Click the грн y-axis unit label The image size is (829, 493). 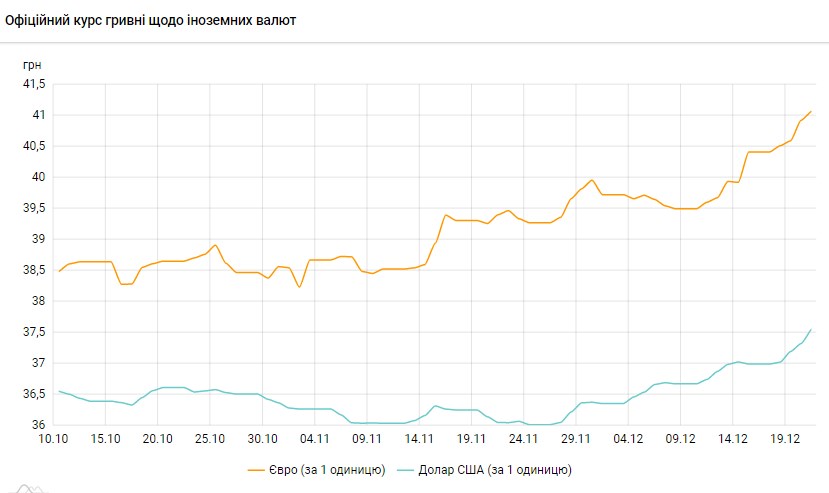[32, 64]
